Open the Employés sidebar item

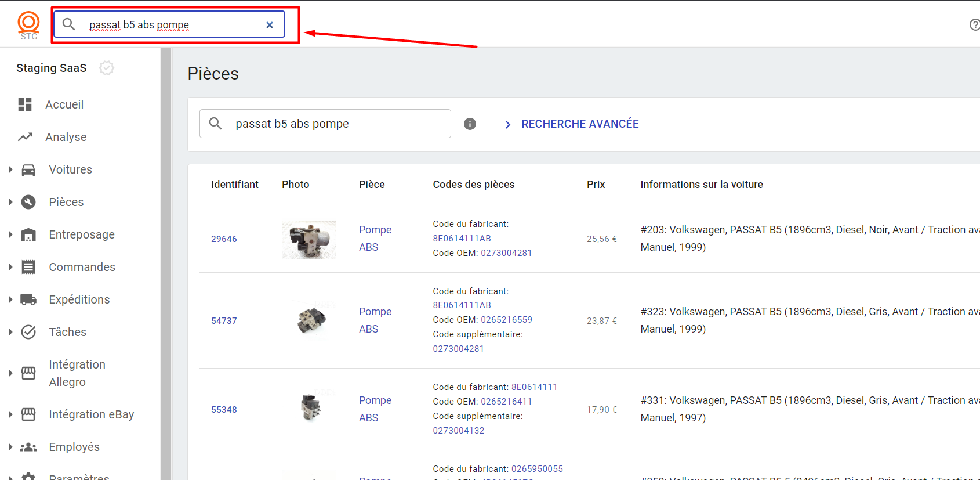click(x=74, y=447)
